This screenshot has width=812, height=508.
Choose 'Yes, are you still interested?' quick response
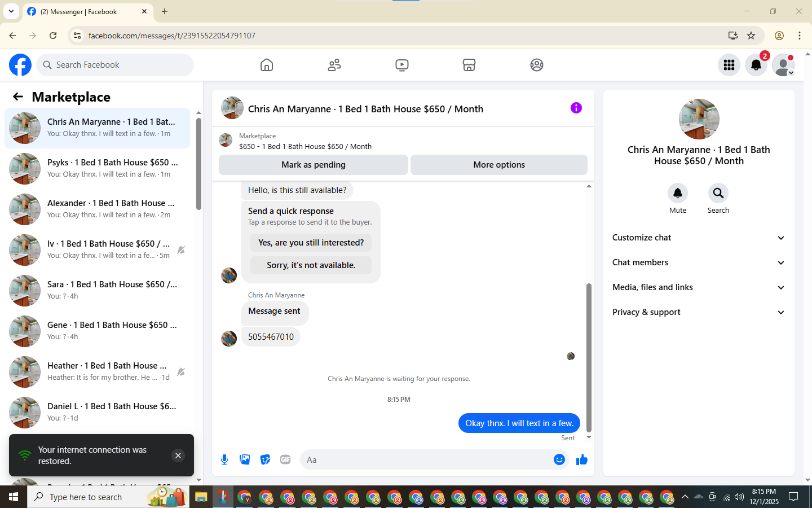point(311,243)
